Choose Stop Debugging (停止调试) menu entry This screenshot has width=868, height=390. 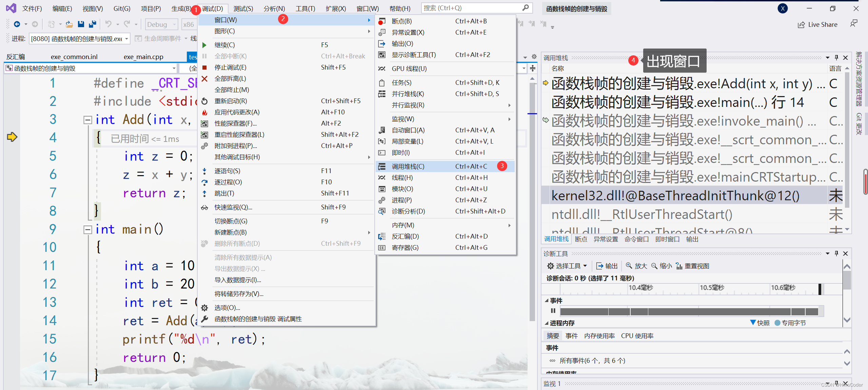pyautogui.click(x=230, y=67)
